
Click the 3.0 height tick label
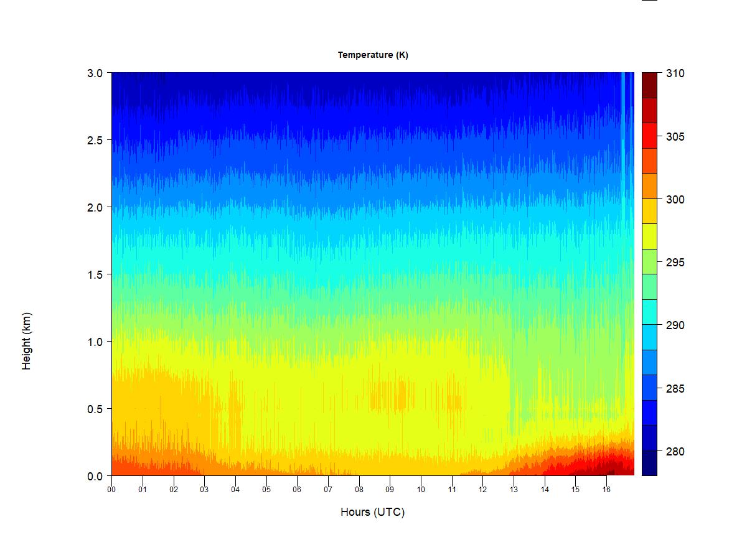[95, 73]
